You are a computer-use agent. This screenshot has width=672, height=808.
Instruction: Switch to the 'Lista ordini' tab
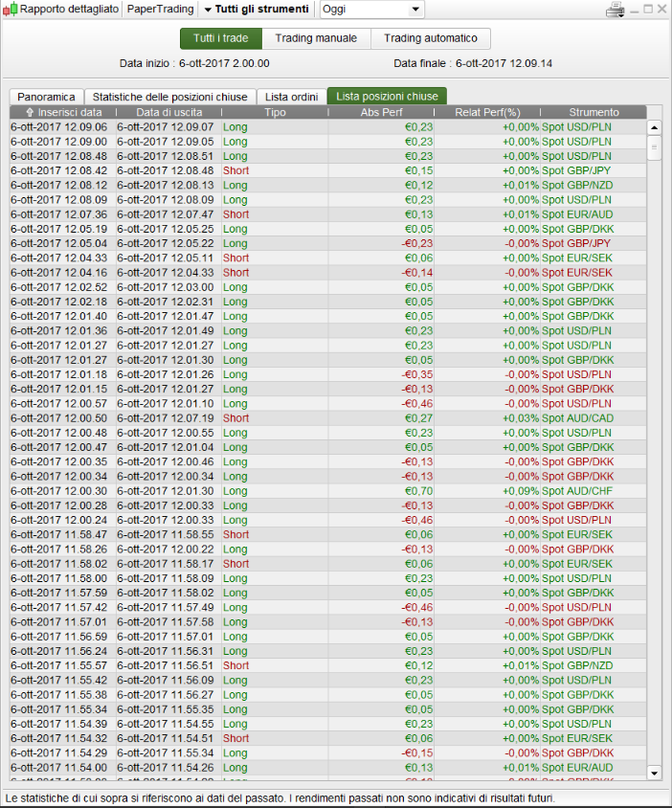click(x=292, y=97)
